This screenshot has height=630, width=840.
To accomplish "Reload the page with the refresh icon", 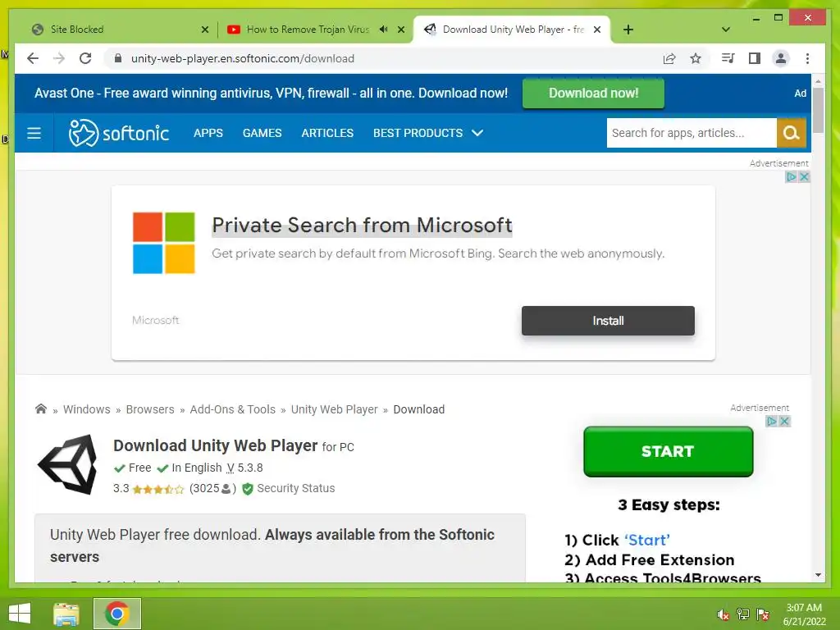I will coord(85,58).
